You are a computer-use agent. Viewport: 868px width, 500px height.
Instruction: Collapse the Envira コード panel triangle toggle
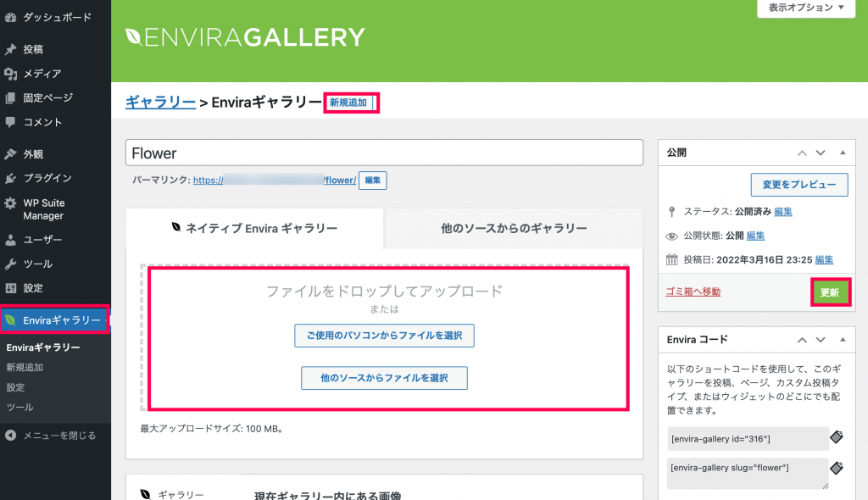pos(843,340)
